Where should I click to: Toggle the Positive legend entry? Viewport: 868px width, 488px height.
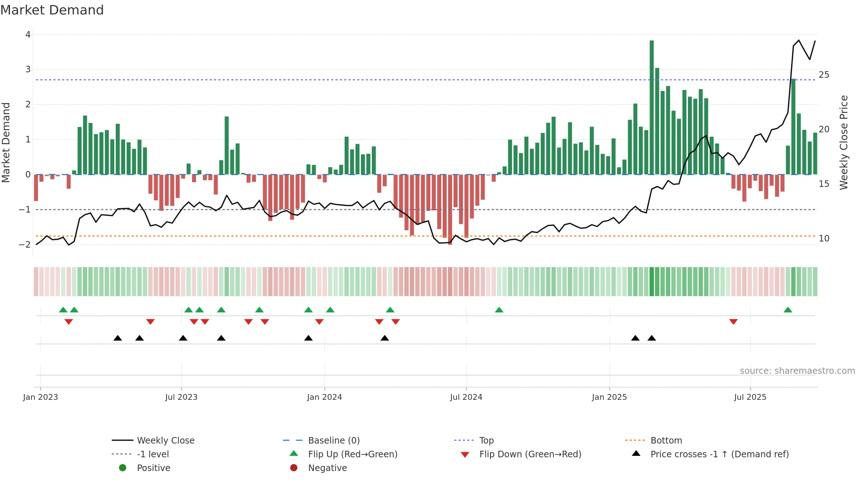(x=145, y=468)
